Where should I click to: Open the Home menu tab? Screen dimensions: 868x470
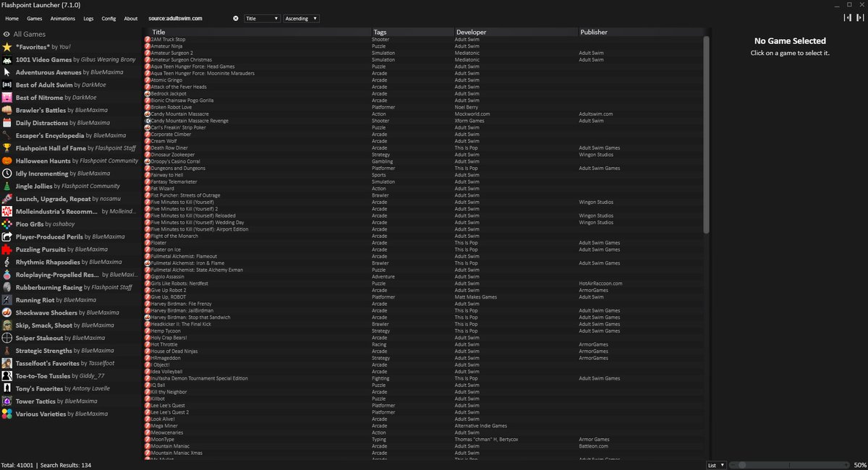coord(12,18)
